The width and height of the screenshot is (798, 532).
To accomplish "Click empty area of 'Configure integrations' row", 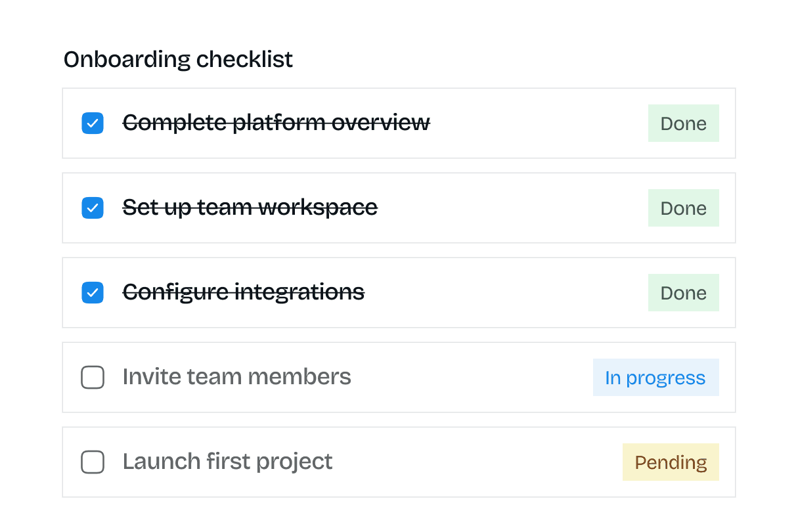I will [x=506, y=293].
